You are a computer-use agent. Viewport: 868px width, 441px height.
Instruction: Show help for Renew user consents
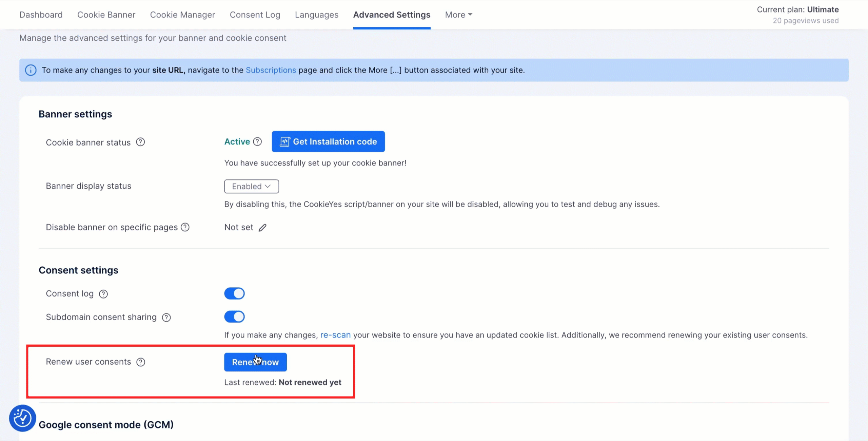(x=141, y=362)
